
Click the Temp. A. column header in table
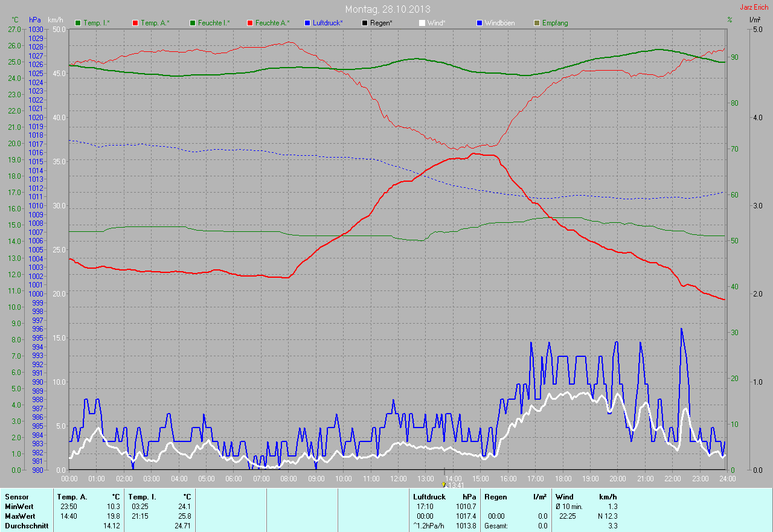point(72,496)
